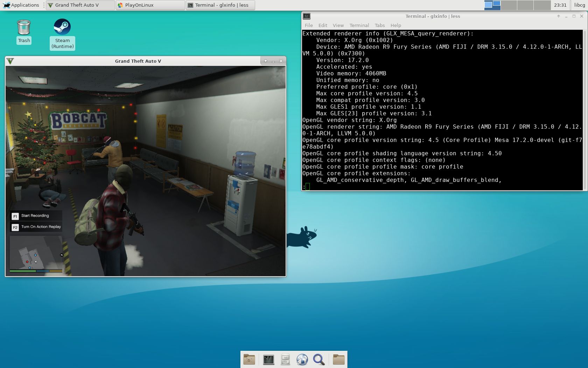This screenshot has height=368, width=588.
Task: Open the rightmost folder icon in the dock
Action: [x=338, y=360]
